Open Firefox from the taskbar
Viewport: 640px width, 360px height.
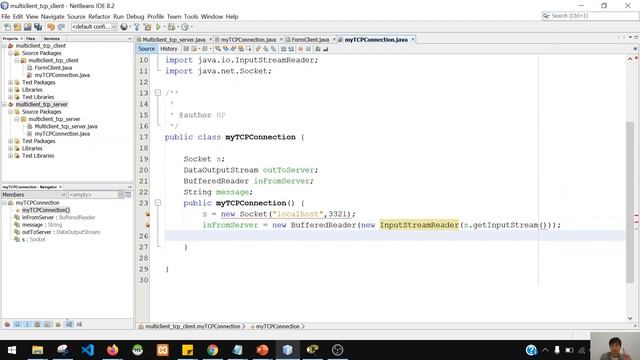[113, 350]
